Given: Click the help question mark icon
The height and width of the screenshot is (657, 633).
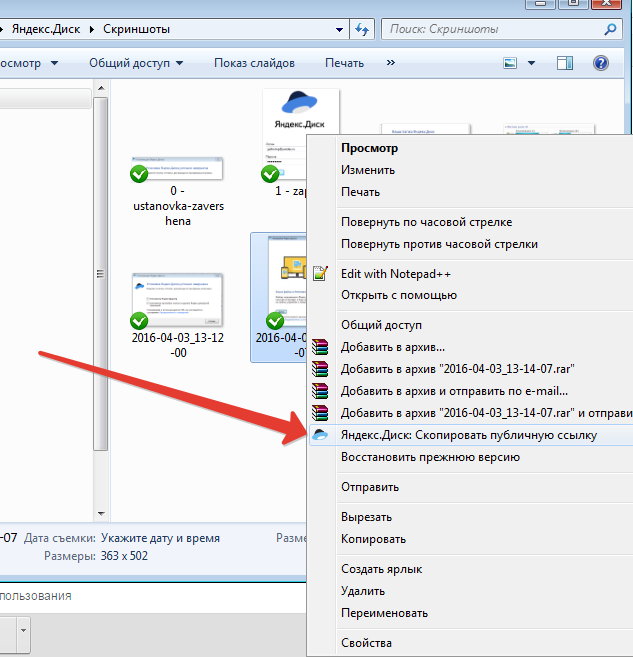Looking at the screenshot, I should 601,63.
